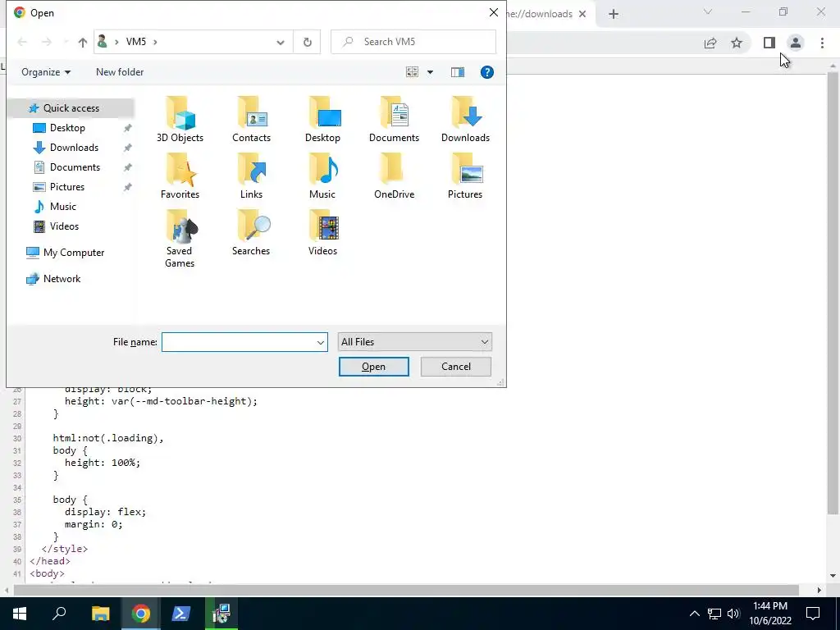Select the OneDrive folder
This screenshot has height=630, width=840.
click(394, 176)
